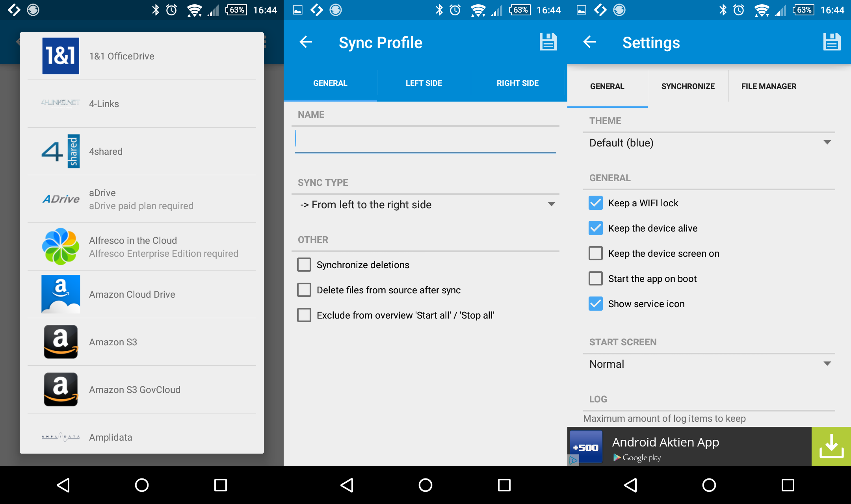Image resolution: width=851 pixels, height=504 pixels.
Task: Tap the Google play label in the ad
Action: 637,458
